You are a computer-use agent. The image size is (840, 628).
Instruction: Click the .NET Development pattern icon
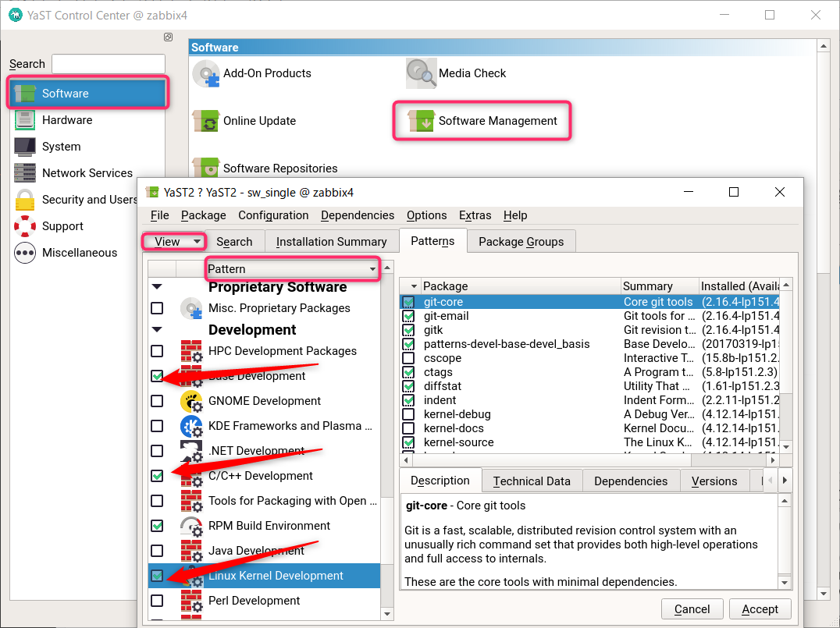tap(191, 451)
